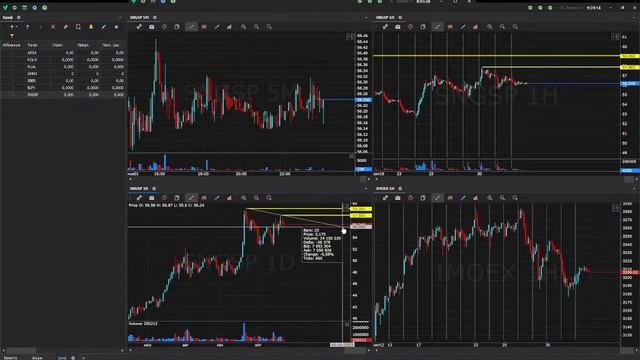
Task: Click the blue pencil edit icon in watchlist toolbar
Action: (x=103, y=27)
